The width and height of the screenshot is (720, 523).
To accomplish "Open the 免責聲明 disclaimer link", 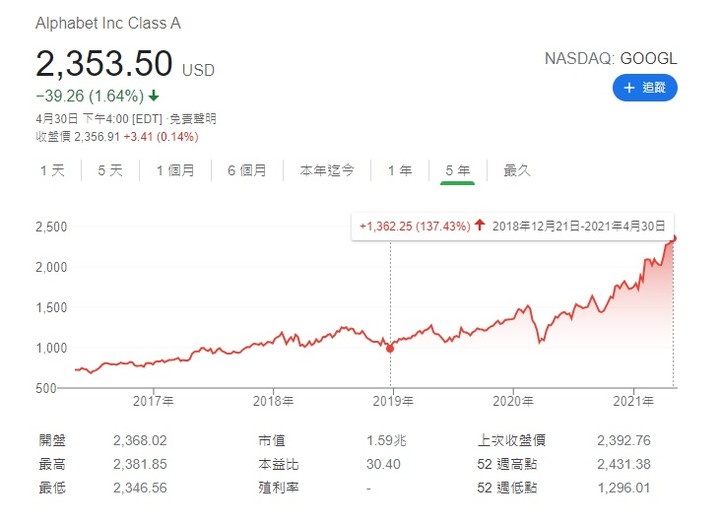I will click(x=193, y=119).
